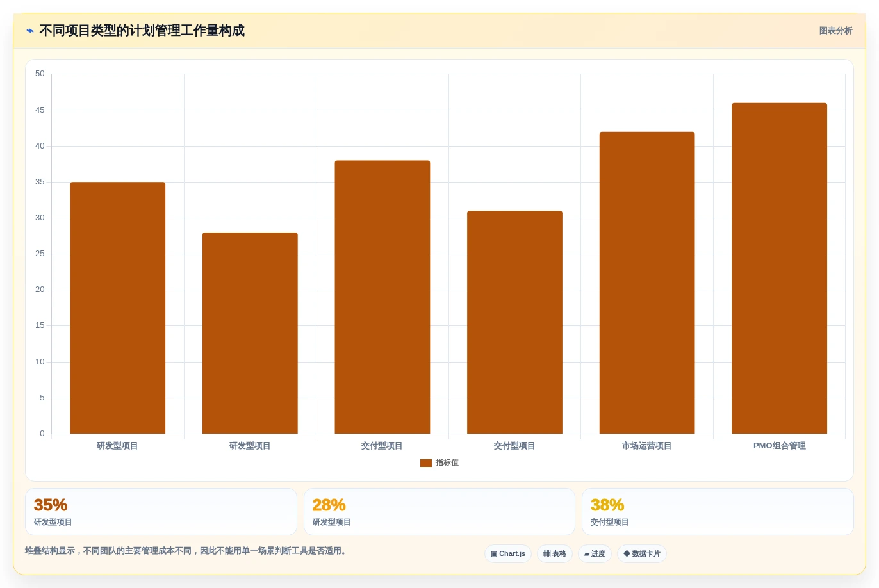Click the summary sentence starting with 堆叠结构显示

click(186, 551)
